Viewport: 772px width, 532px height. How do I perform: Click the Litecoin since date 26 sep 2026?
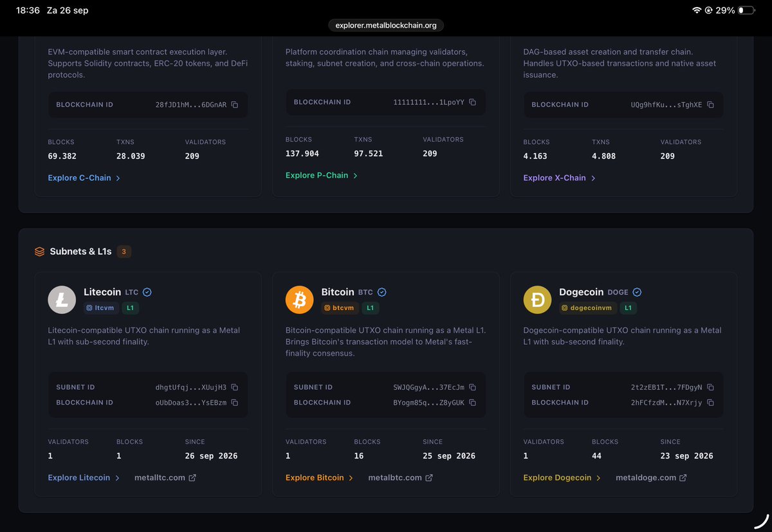[x=211, y=456]
